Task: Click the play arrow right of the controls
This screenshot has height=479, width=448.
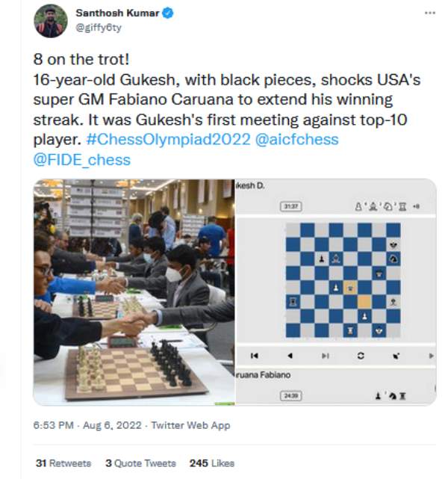Action: click(x=431, y=356)
